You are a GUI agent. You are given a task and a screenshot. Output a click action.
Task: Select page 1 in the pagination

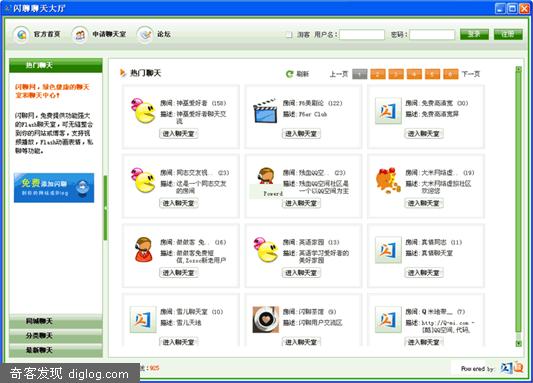pos(360,74)
